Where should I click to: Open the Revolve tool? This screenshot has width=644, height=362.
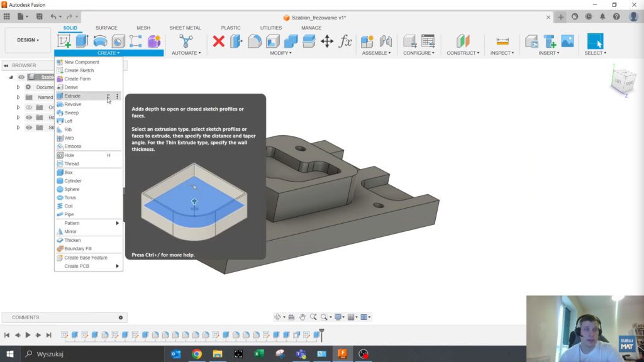click(73, 104)
